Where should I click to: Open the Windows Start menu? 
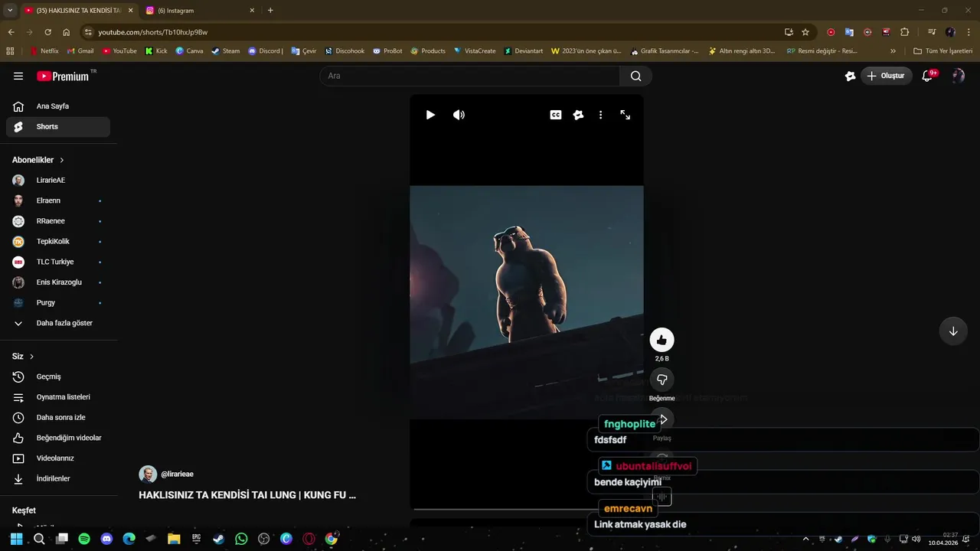tap(16, 539)
